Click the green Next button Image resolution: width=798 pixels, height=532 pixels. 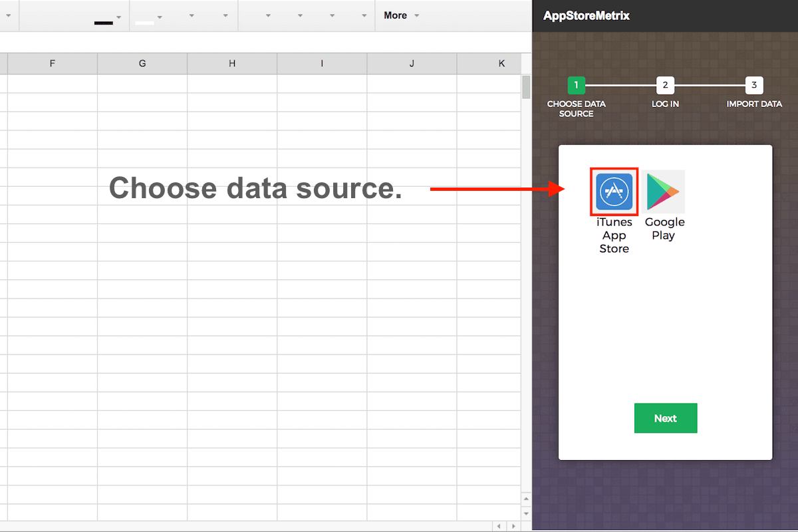click(x=666, y=418)
